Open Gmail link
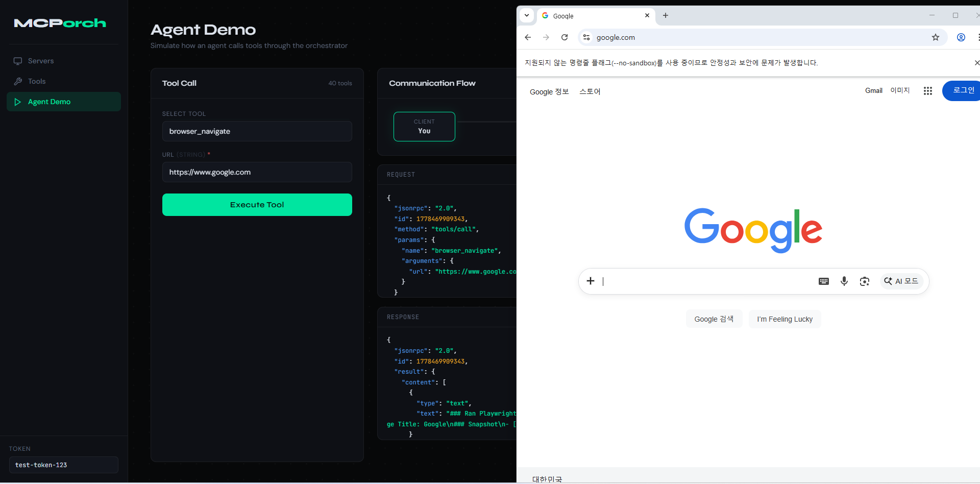This screenshot has height=484, width=980. pyautogui.click(x=874, y=90)
